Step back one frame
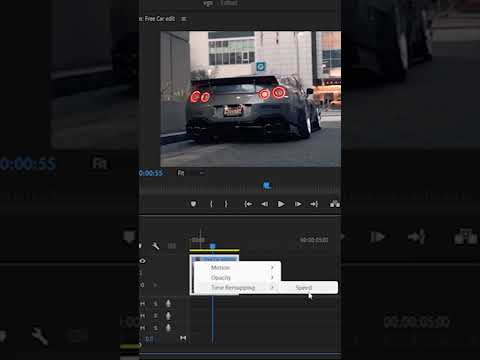Image resolution: width=480 pixels, height=360 pixels. point(264,204)
